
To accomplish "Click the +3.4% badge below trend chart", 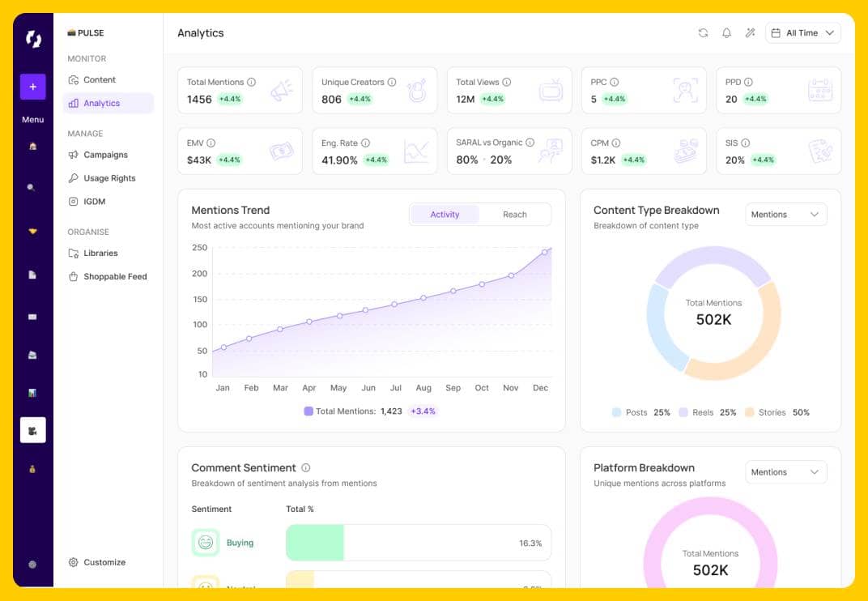I will (423, 411).
